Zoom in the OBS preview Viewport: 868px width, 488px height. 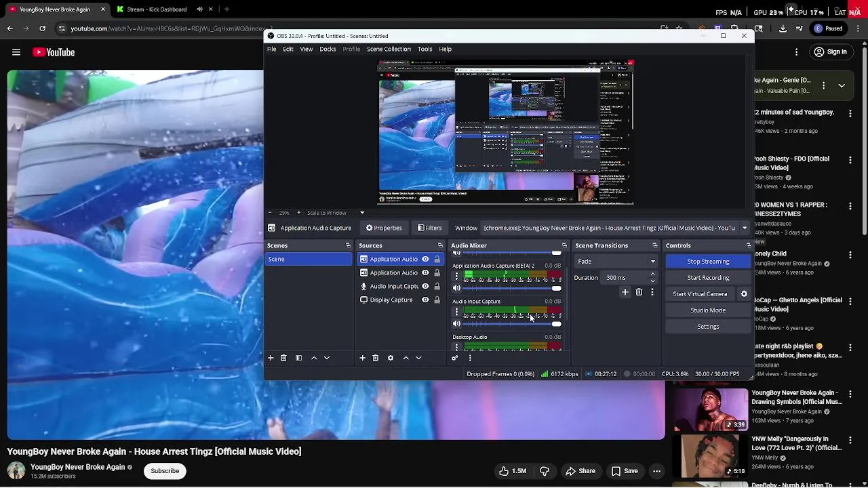(298, 213)
